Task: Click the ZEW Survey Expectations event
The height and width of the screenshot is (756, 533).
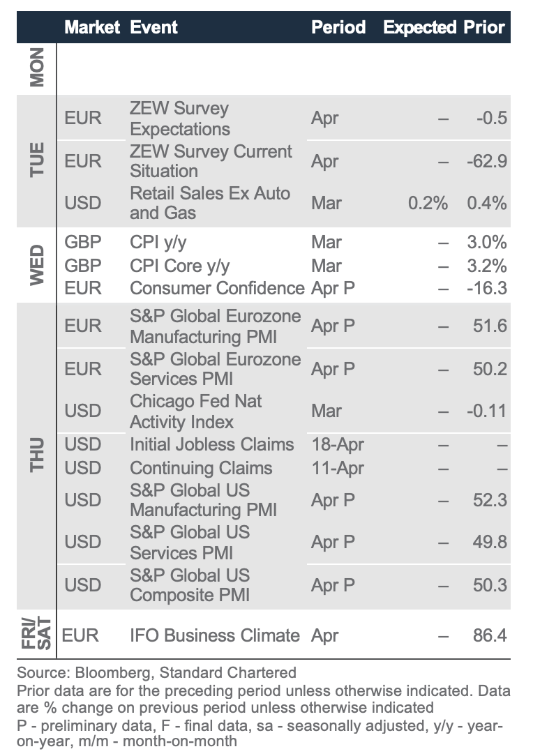Action: coord(179,119)
